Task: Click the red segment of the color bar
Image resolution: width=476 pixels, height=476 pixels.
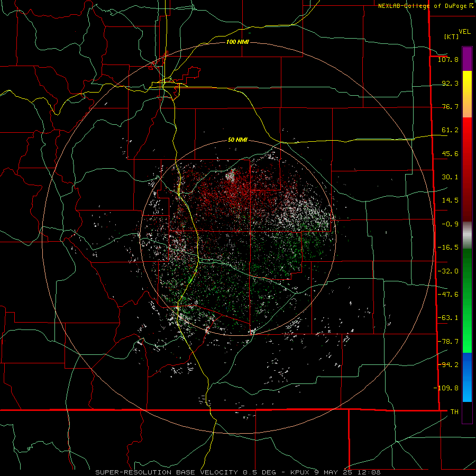Action: tap(467, 169)
